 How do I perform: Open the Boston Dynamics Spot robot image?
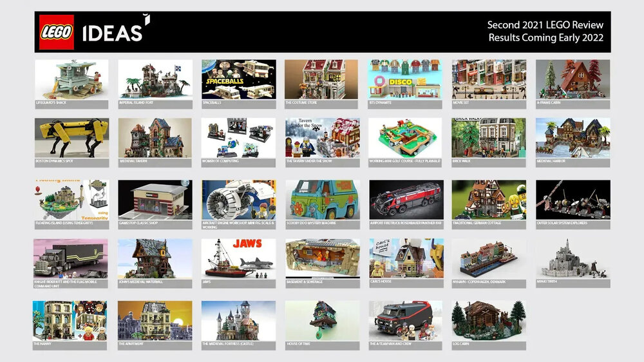[x=72, y=138]
